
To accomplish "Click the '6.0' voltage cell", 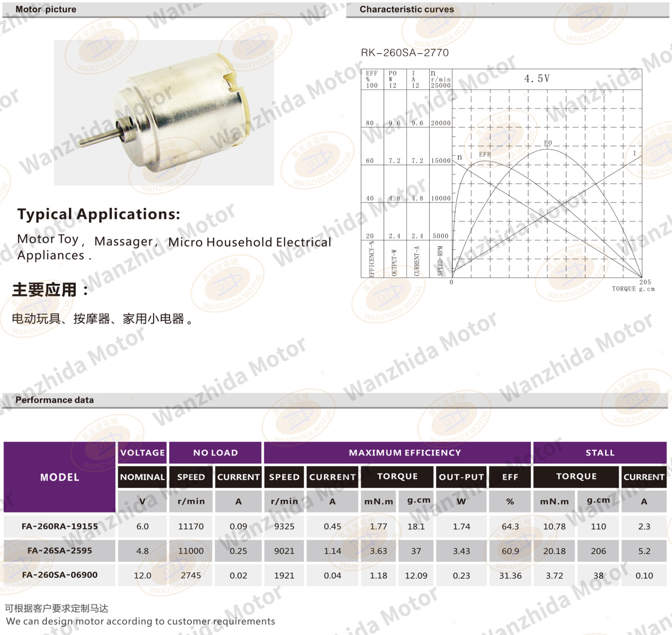I will tap(142, 527).
